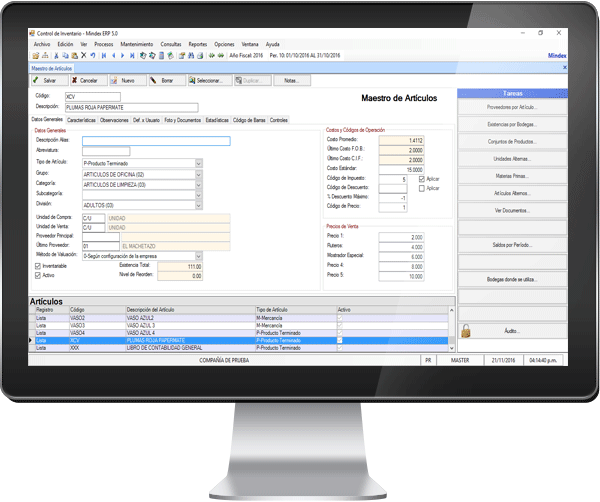Open Saldos por Período task

(x=512, y=245)
